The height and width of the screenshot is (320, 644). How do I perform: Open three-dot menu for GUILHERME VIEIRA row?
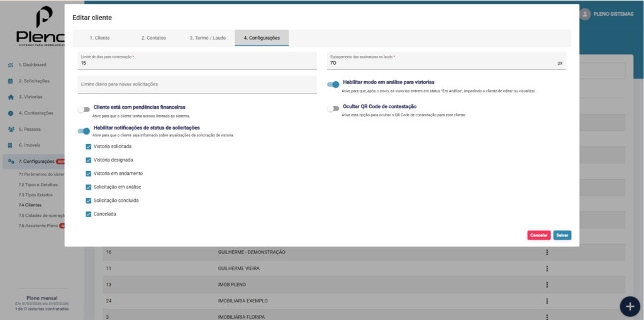tap(547, 268)
